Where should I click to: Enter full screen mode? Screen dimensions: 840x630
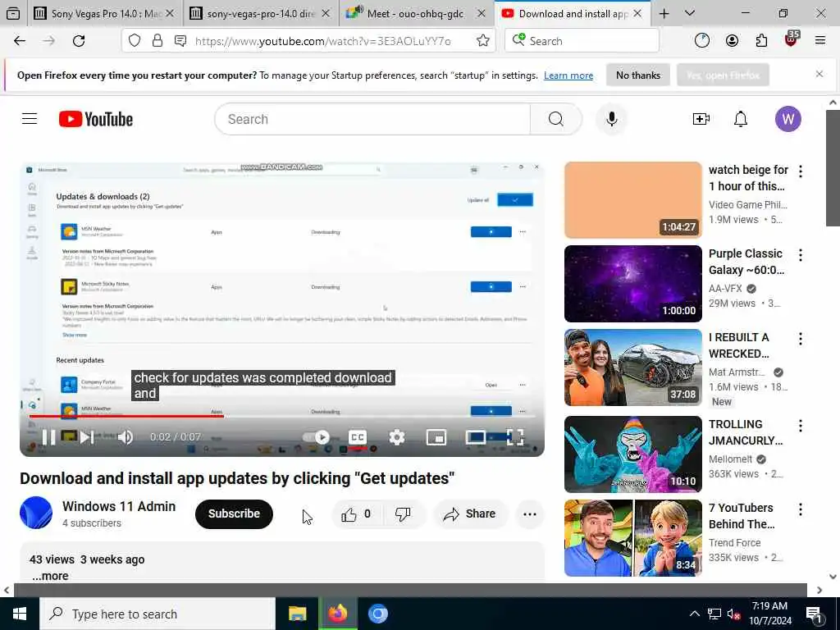pyautogui.click(x=515, y=437)
